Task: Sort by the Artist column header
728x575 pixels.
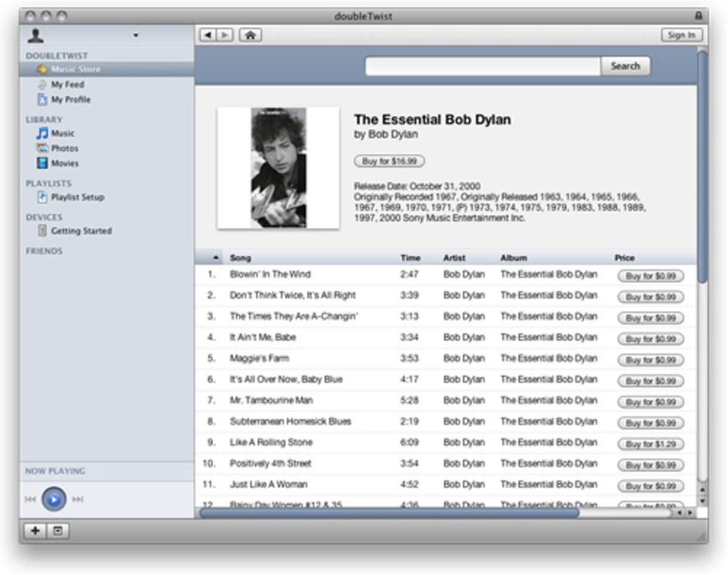Action: [454, 258]
